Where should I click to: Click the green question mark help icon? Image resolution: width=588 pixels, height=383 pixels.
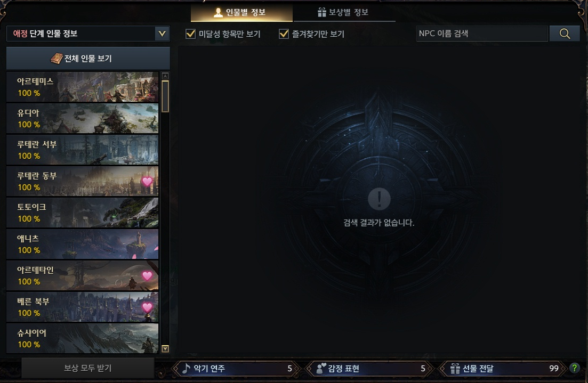(574, 368)
